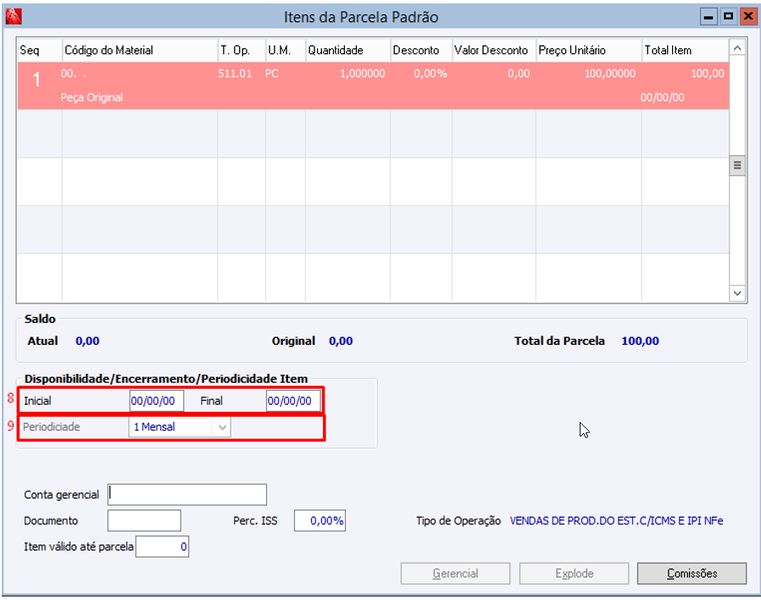Click the Explode button

(574, 574)
